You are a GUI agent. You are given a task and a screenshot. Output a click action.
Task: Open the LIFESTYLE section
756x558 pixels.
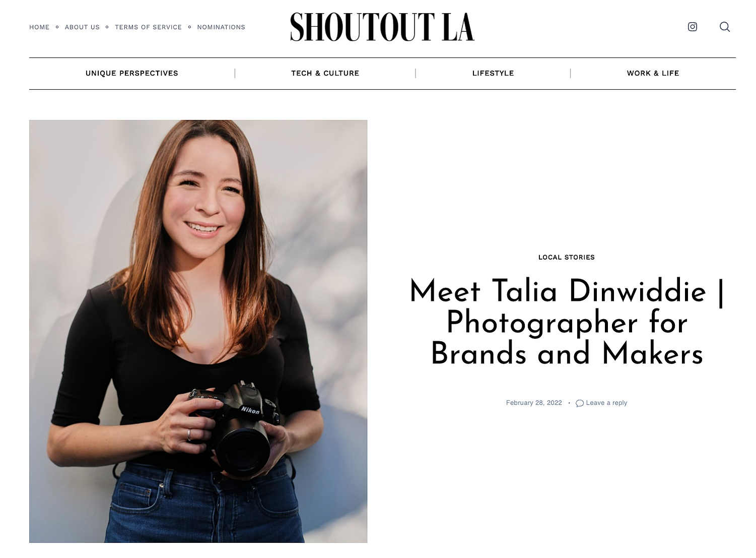(493, 73)
